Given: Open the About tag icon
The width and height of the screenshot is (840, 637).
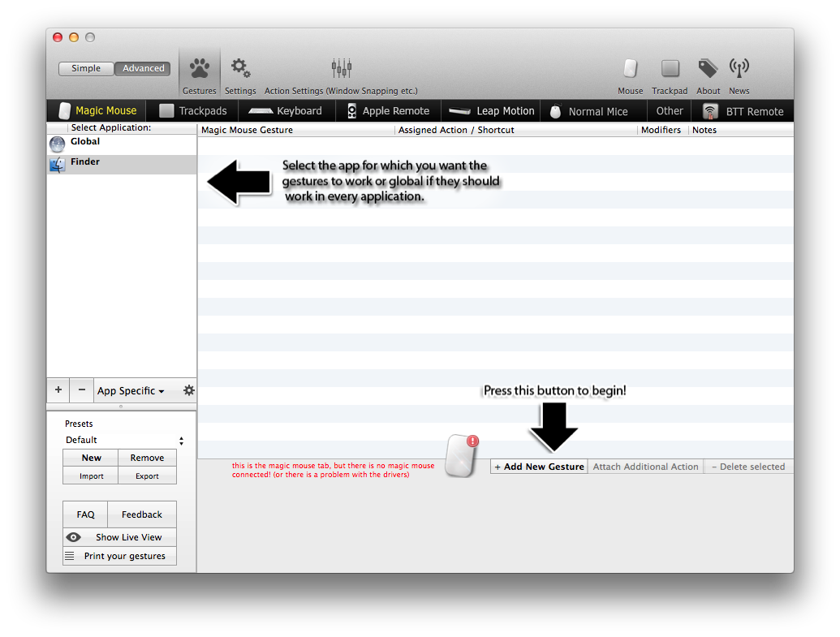Looking at the screenshot, I should [x=708, y=69].
